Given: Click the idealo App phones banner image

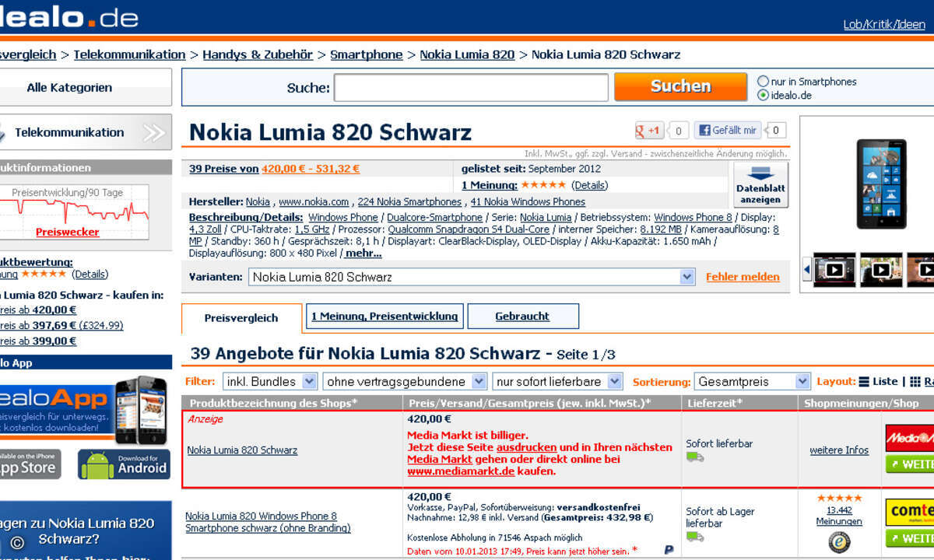Looking at the screenshot, I should 141,410.
